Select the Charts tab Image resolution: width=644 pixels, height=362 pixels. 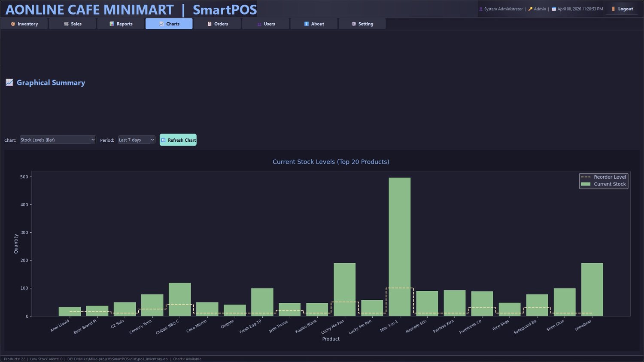pos(169,24)
